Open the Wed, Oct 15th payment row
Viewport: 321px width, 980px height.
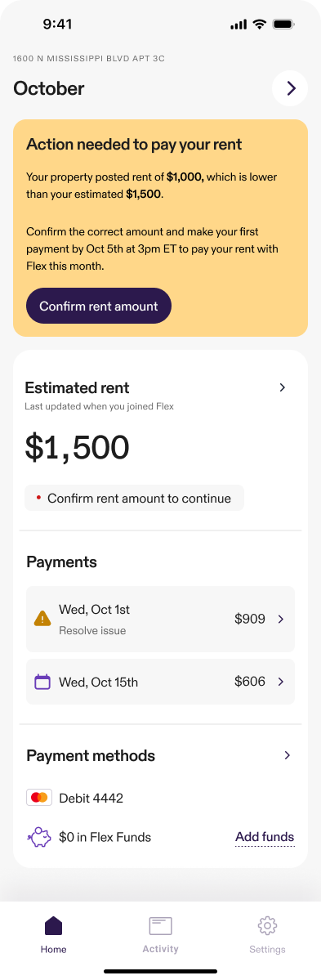(160, 682)
